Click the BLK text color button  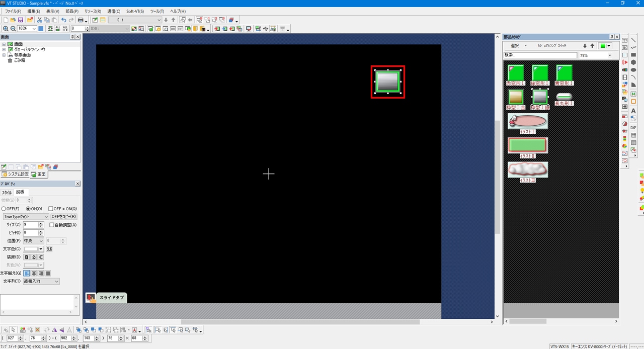pos(49,249)
